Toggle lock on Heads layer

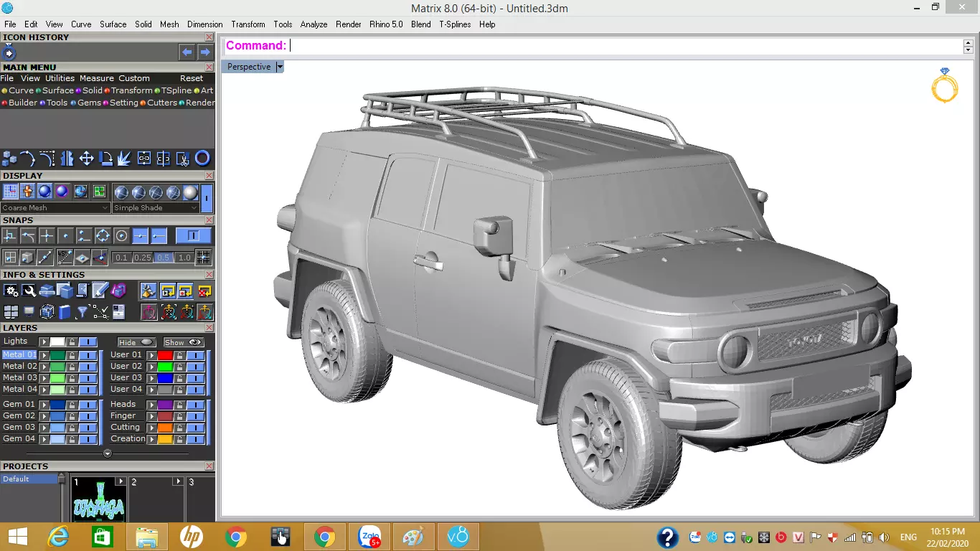179,405
